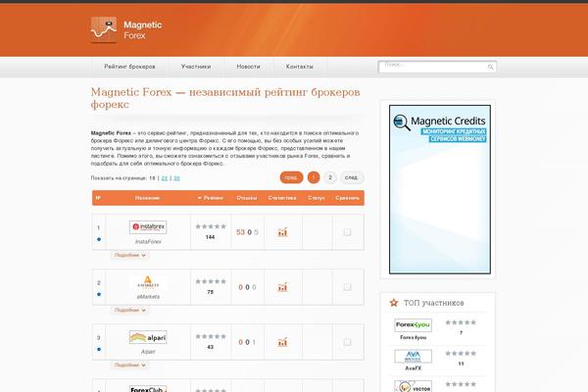This screenshot has width=588, height=392.
Task: Click the след. pagination button
Action: tap(352, 177)
